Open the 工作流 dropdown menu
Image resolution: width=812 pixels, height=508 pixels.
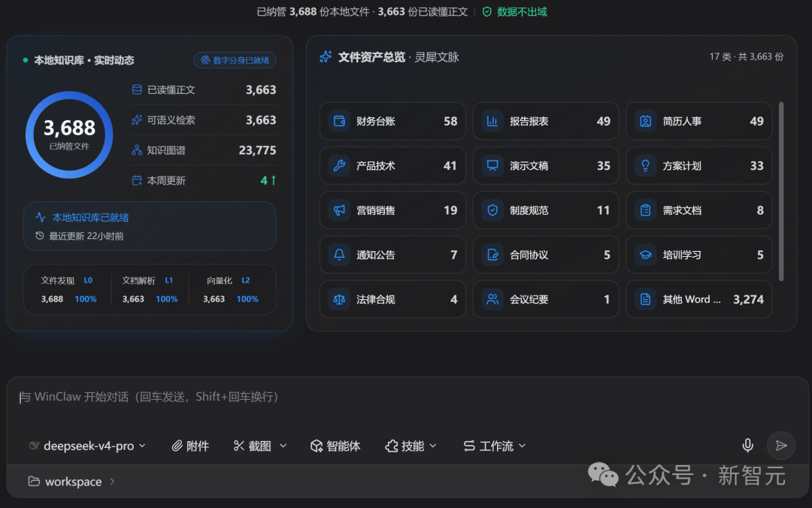pyautogui.click(x=495, y=446)
